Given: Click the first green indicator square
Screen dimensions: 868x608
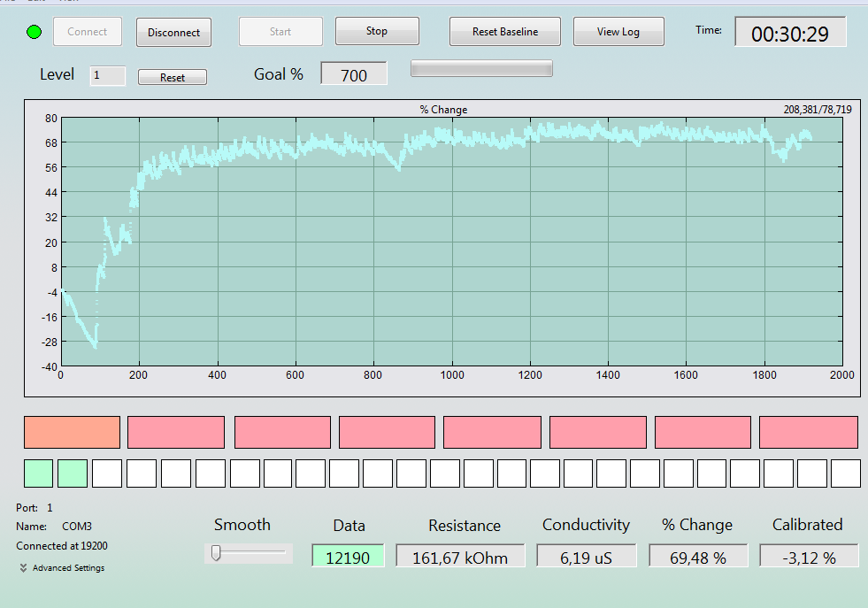Looking at the screenshot, I should click(38, 473).
